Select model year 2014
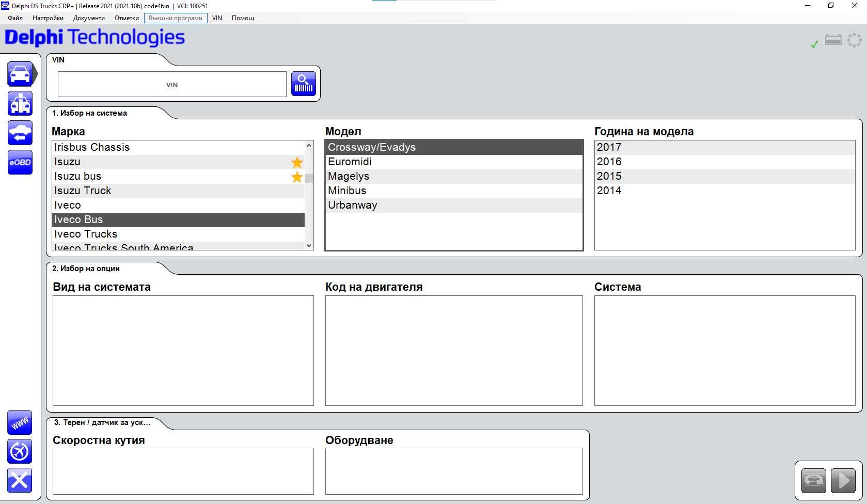 click(x=725, y=191)
